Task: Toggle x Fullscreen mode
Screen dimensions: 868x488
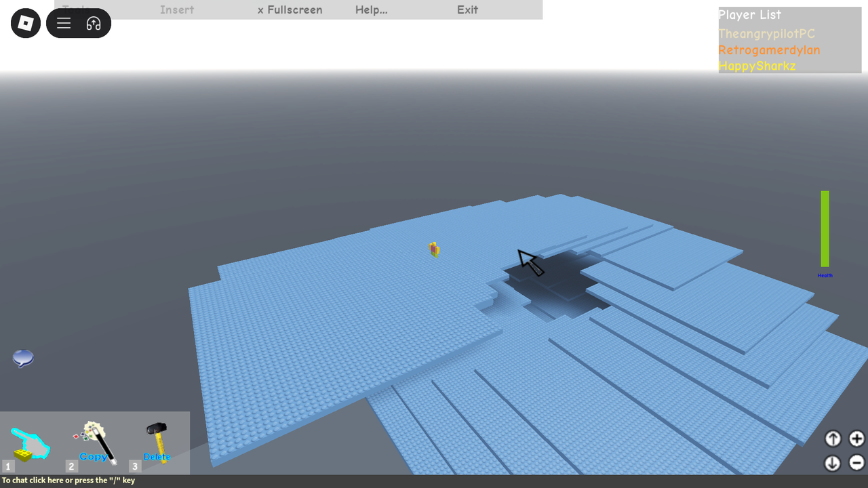Action: click(290, 9)
